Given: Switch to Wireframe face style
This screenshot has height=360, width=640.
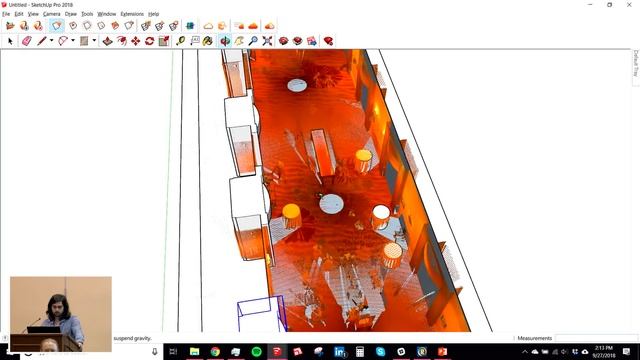Looking at the screenshot, I should [x=87, y=26].
